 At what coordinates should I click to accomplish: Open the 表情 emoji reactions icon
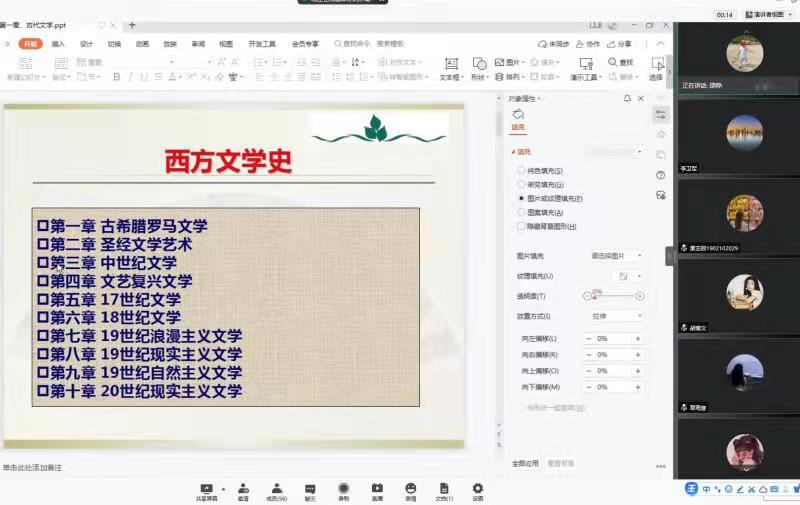(410, 489)
